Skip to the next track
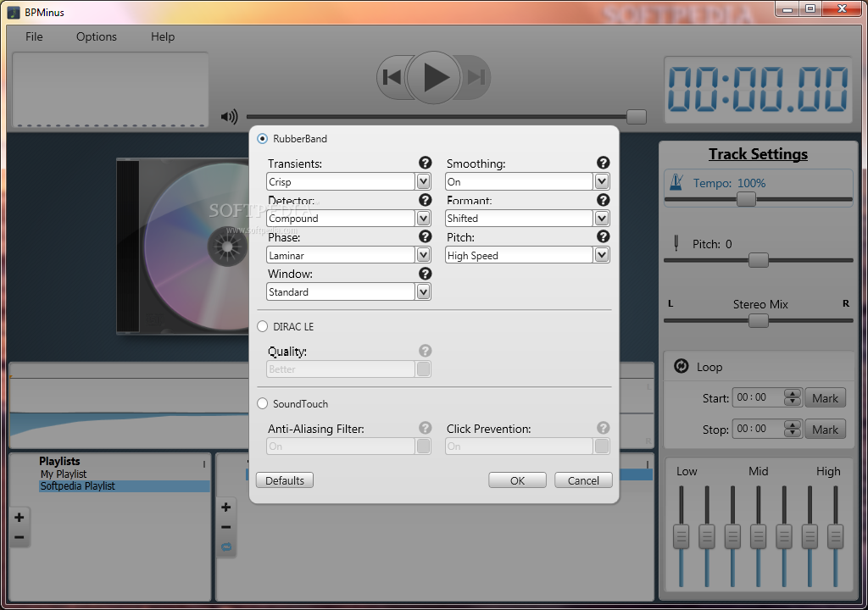The width and height of the screenshot is (868, 610). pyautogui.click(x=476, y=77)
